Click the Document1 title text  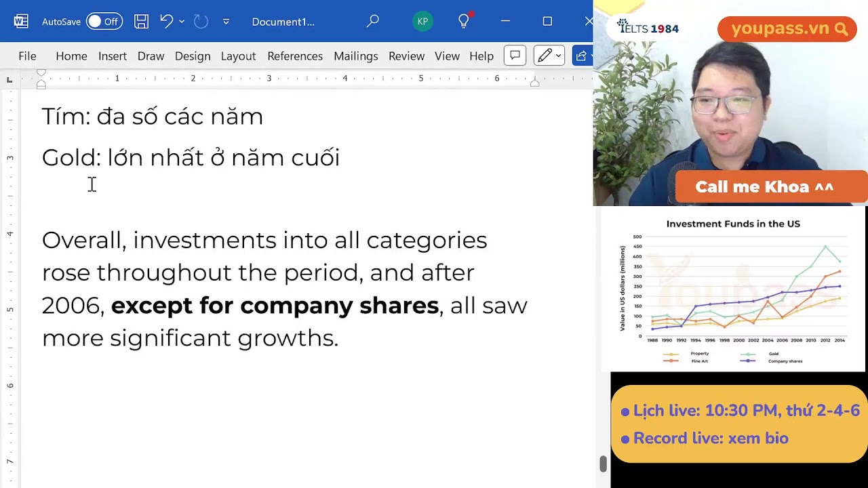(x=283, y=22)
